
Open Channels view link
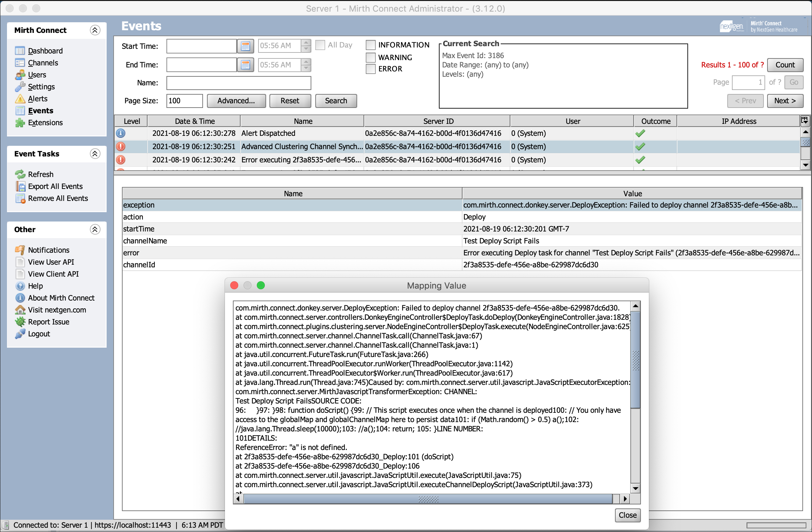click(x=43, y=63)
